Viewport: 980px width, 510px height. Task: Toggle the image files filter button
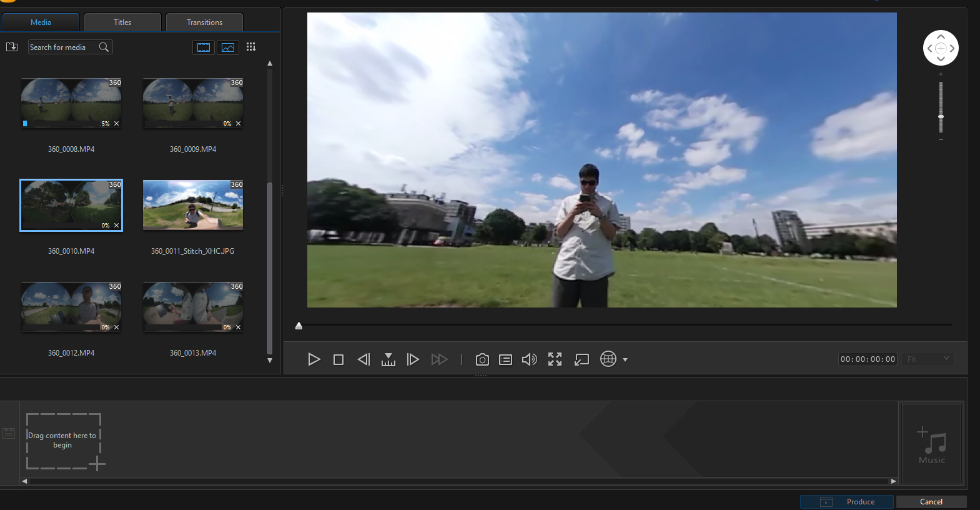[x=228, y=47]
